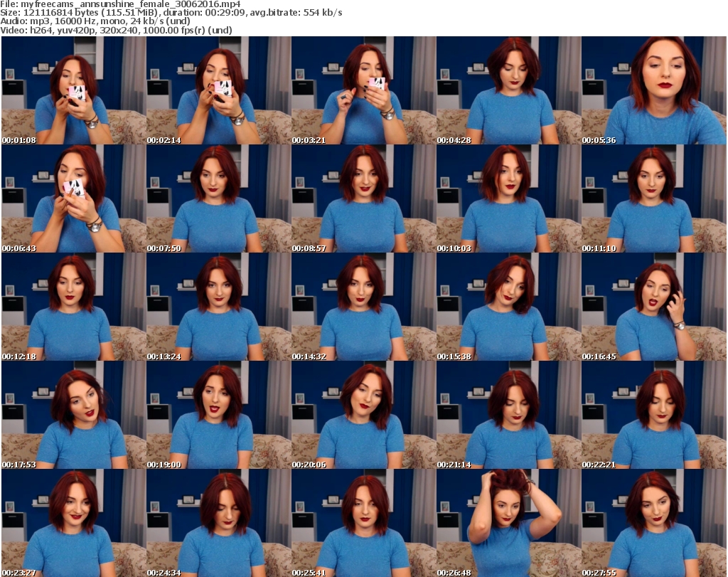This screenshot has height=577, width=728.
Task: Select the thumbnail stamped 00:01:08
Action: (74, 90)
